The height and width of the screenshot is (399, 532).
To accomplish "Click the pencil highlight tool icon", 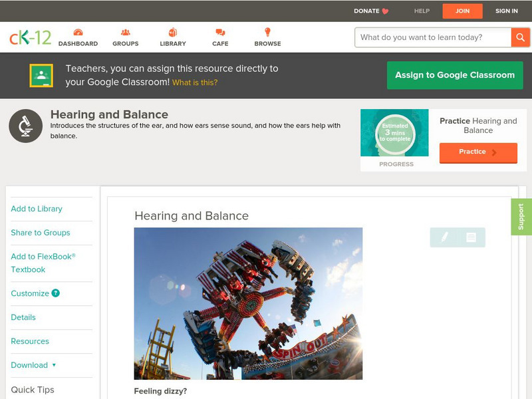I will click(444, 237).
